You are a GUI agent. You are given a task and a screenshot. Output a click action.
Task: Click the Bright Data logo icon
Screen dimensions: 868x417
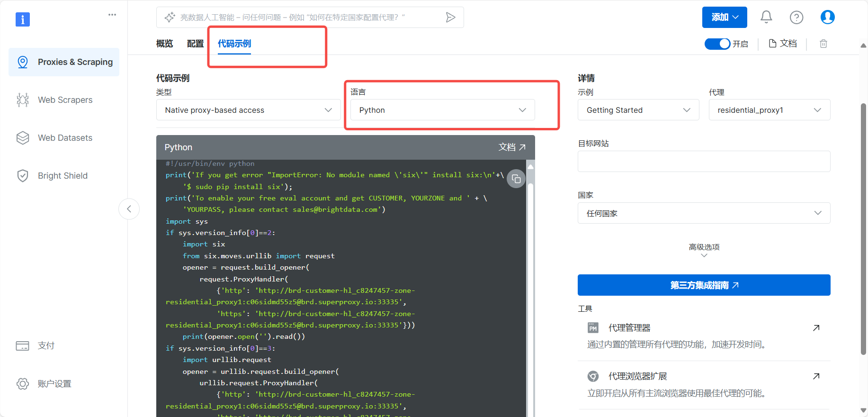(x=23, y=19)
